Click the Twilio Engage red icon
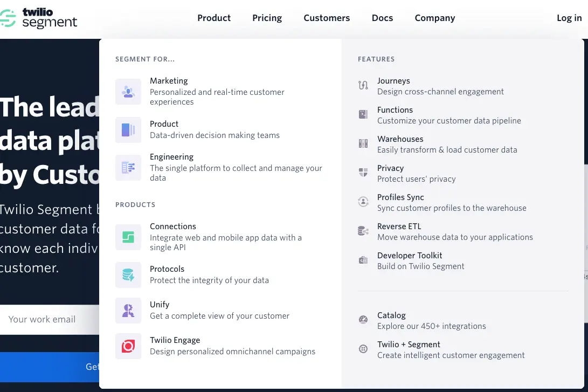This screenshot has height=392, width=588. (128, 346)
